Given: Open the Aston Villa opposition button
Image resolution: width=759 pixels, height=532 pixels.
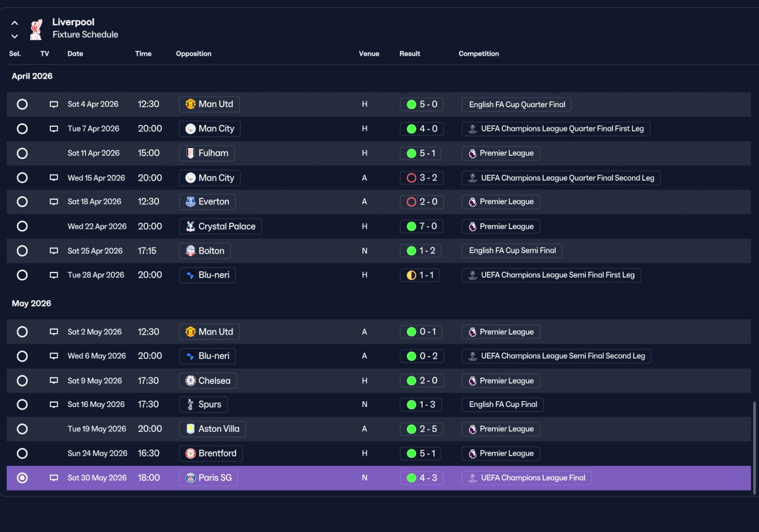Looking at the screenshot, I should (213, 429).
